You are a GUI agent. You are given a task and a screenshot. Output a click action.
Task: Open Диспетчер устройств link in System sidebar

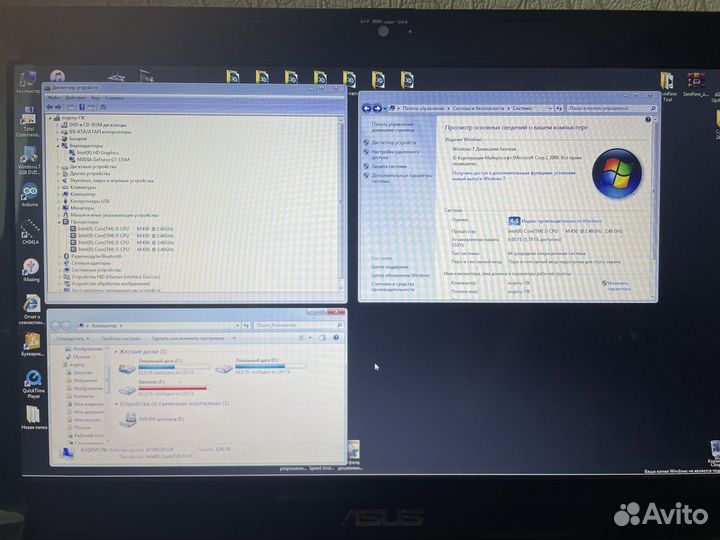[394, 142]
